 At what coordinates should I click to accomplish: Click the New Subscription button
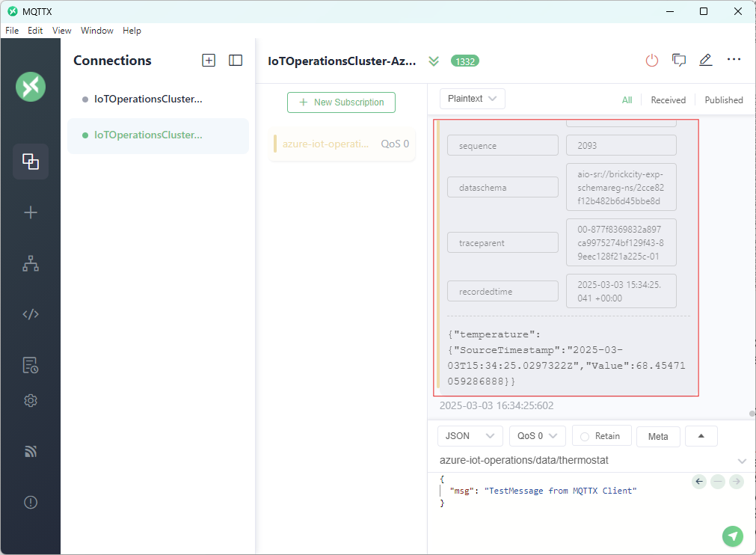tap(341, 102)
